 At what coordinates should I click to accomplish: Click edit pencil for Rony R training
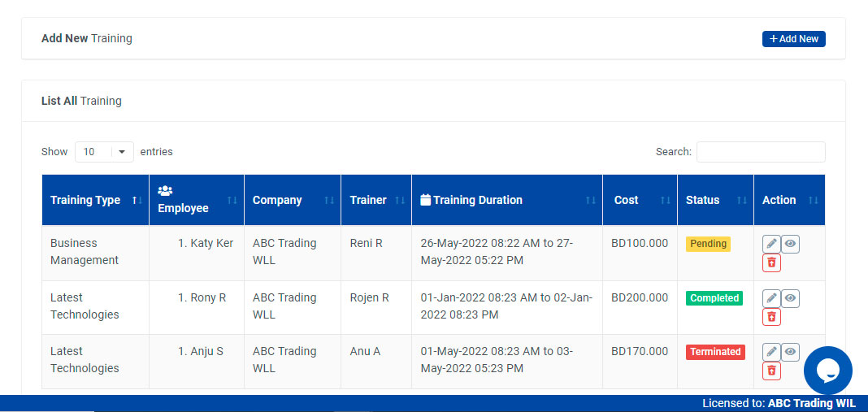(x=771, y=298)
